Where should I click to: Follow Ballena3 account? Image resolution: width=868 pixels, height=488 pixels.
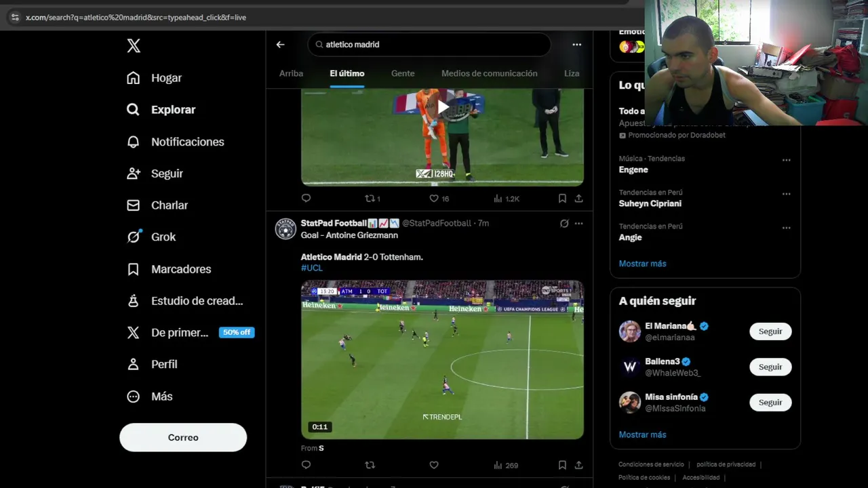pos(770,367)
